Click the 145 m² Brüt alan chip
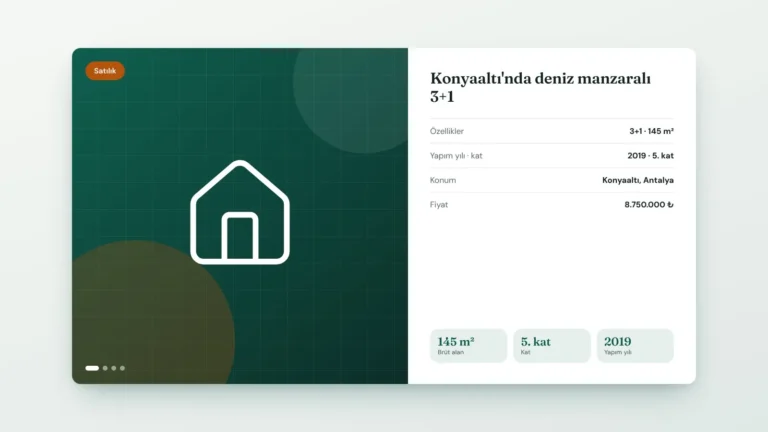Image resolution: width=768 pixels, height=432 pixels. coord(468,346)
